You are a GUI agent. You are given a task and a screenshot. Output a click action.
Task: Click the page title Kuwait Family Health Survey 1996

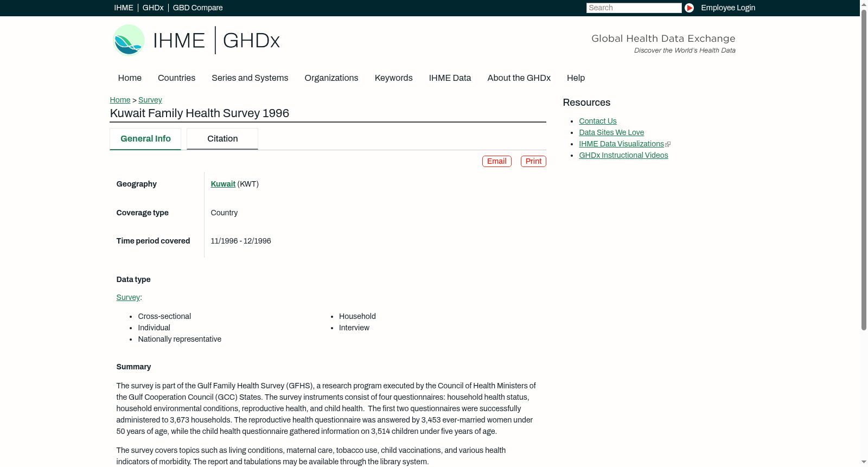point(200,113)
